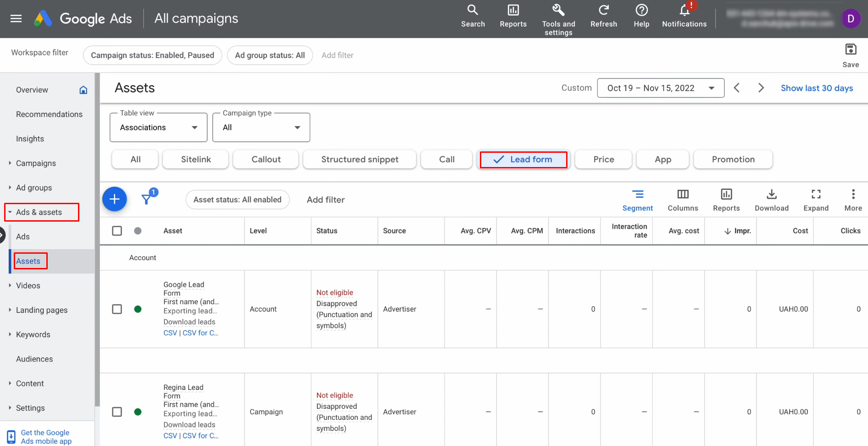Open the date range picker dropdown
868x446 pixels.
[661, 88]
